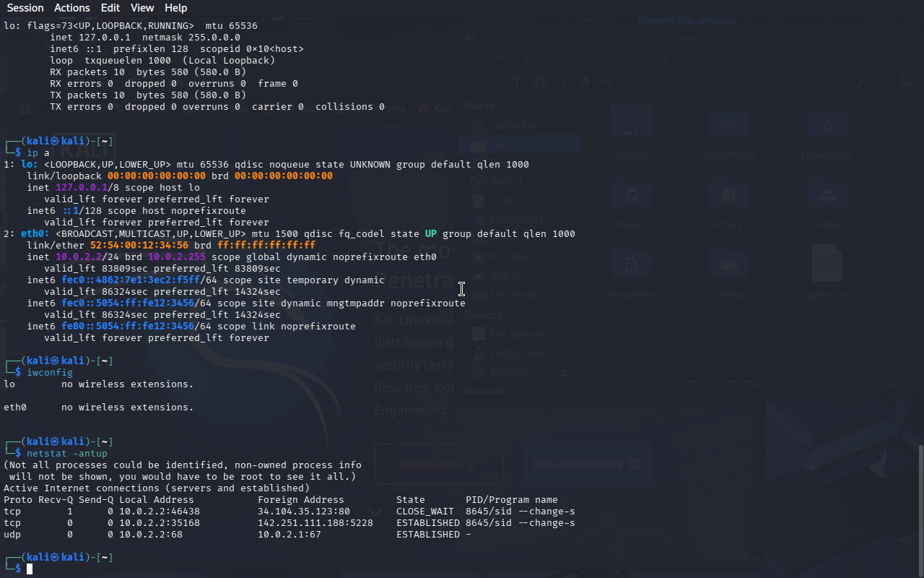The image size is (924, 578).
Task: Open the Session menu
Action: tap(25, 8)
